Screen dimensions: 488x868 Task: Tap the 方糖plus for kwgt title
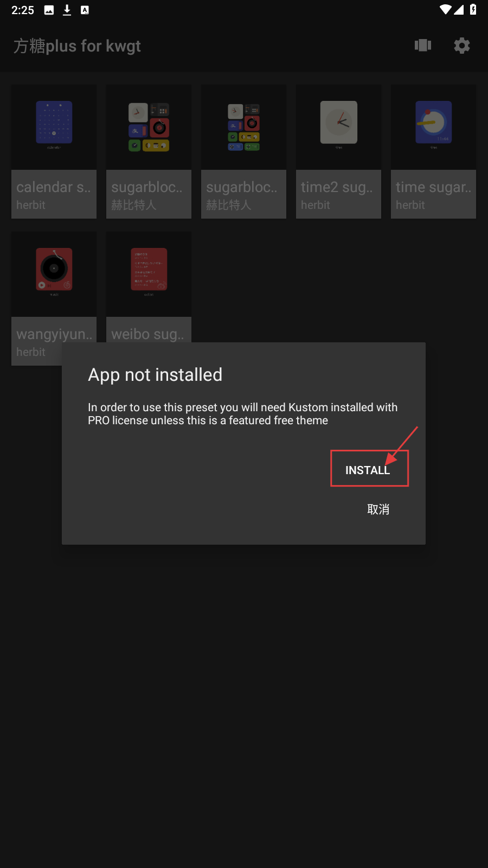(77, 46)
